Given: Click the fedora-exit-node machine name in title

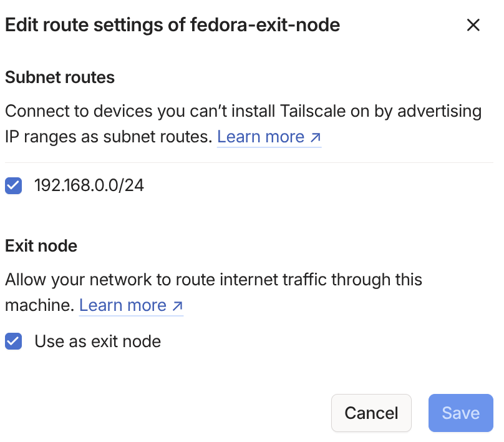Looking at the screenshot, I should point(265,25).
